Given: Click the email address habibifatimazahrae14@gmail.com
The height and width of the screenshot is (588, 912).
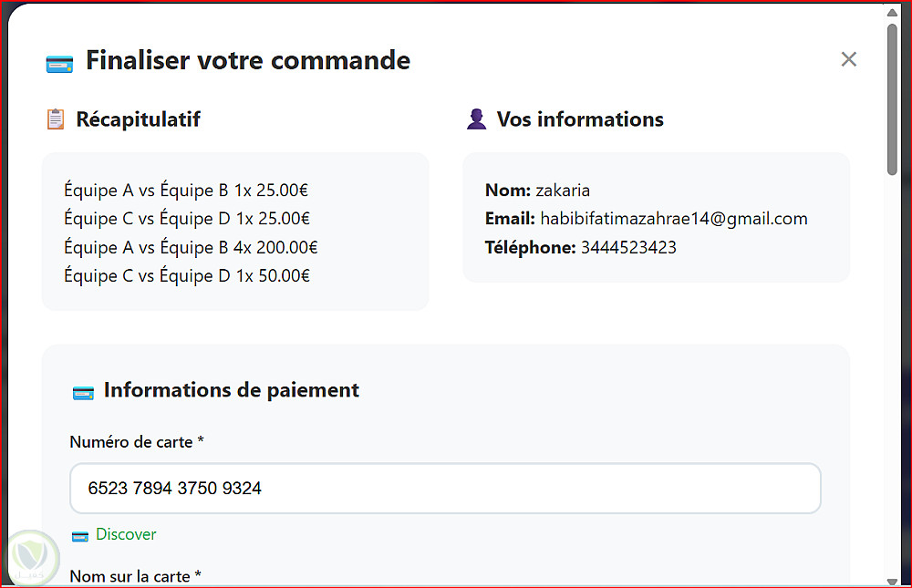Looking at the screenshot, I should (673, 219).
